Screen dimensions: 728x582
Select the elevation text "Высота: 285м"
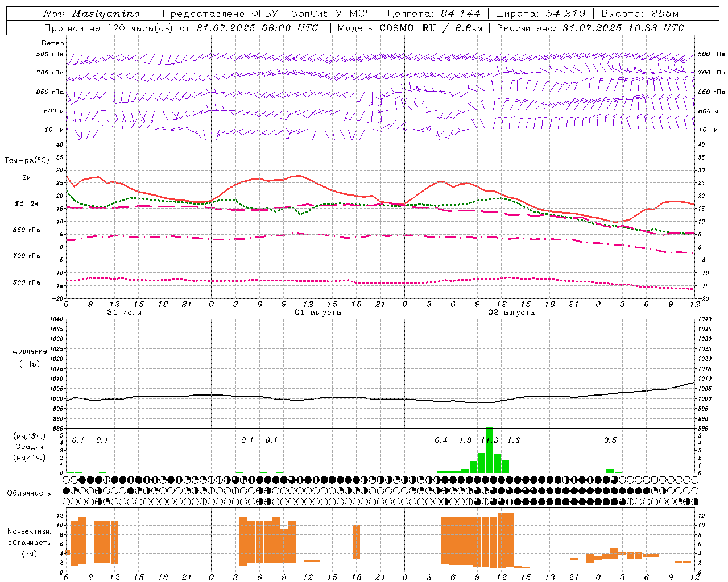pos(640,14)
